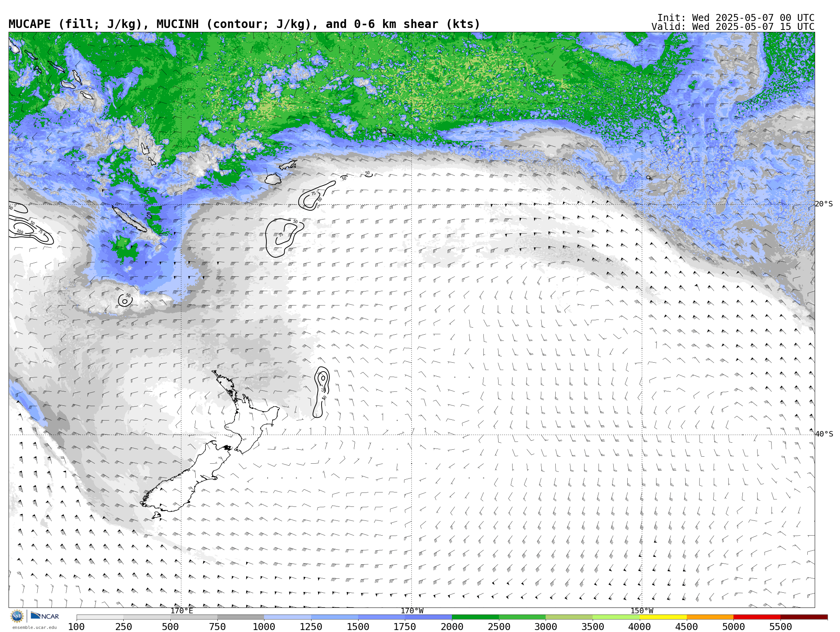Pick the periwinkle 1750–2000 colorbar swatch
Viewport: 840px width, 632px height.
428,617
